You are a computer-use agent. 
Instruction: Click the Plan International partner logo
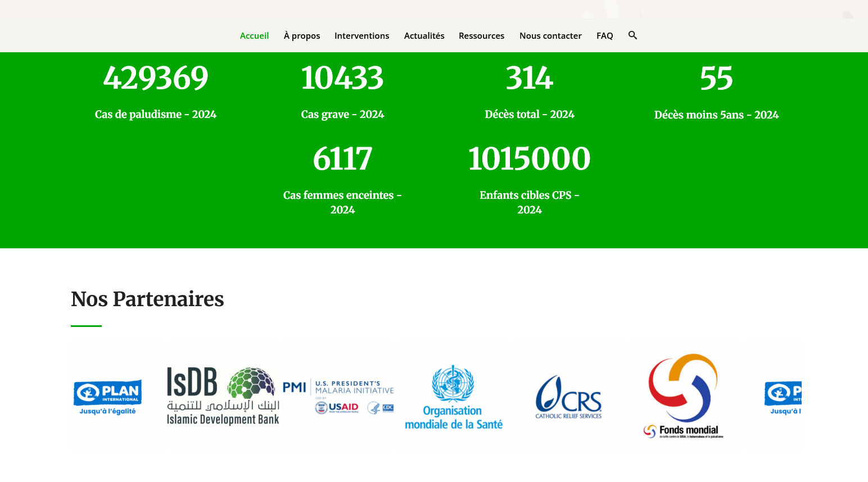point(107,397)
